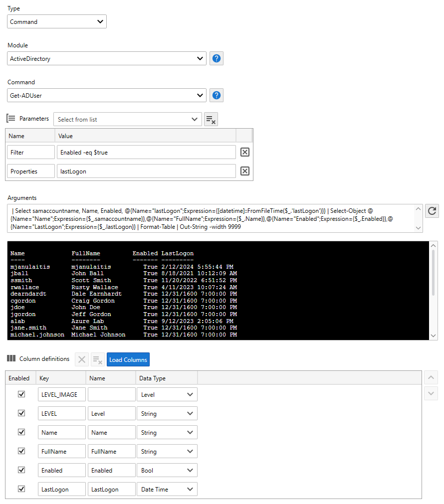Click the refresh icon beside Arguments

pyautogui.click(x=432, y=211)
